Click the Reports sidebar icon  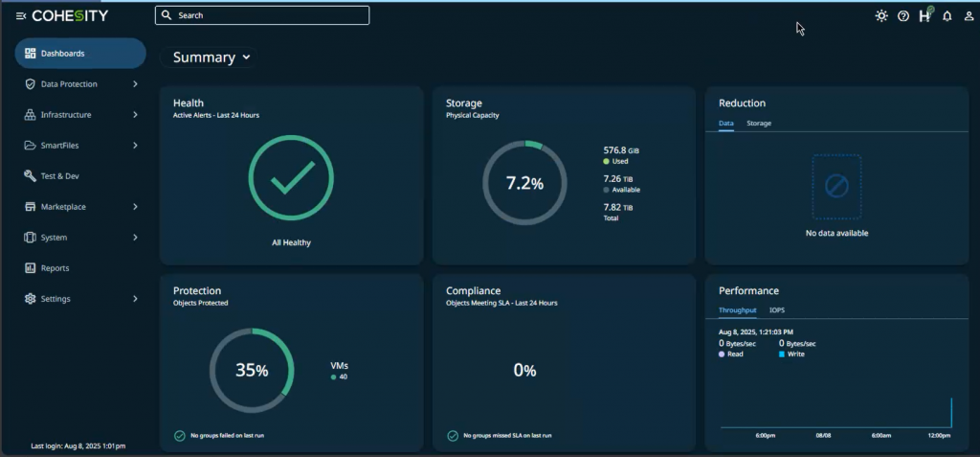[x=31, y=268]
